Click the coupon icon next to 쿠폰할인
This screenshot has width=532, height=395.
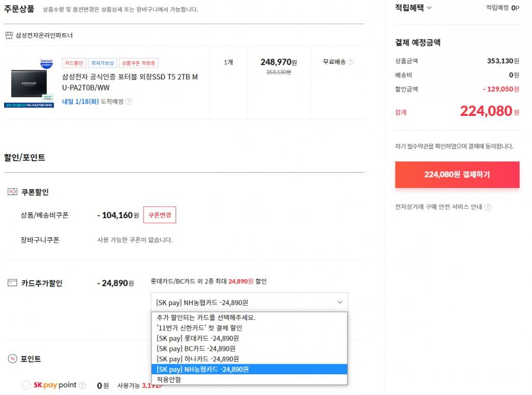tap(12, 192)
